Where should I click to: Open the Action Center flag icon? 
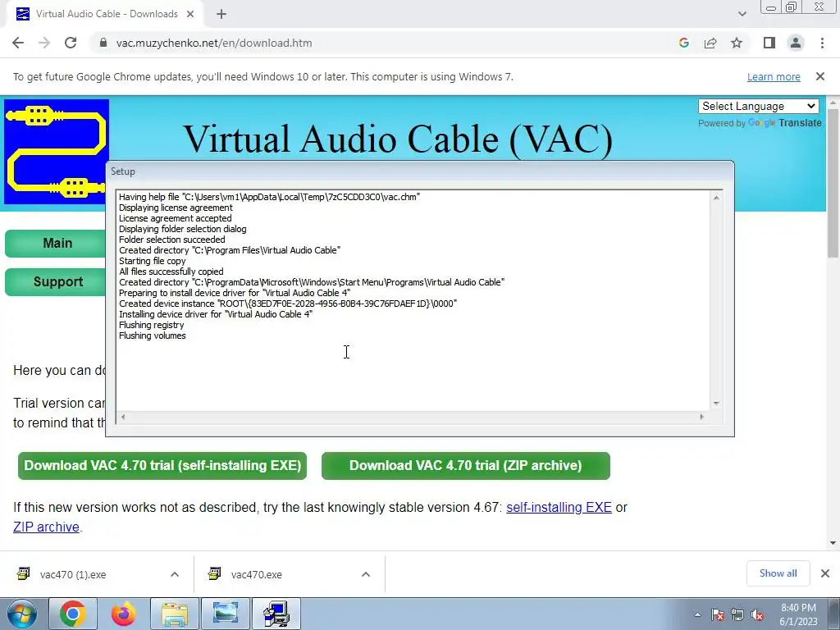coord(718,615)
